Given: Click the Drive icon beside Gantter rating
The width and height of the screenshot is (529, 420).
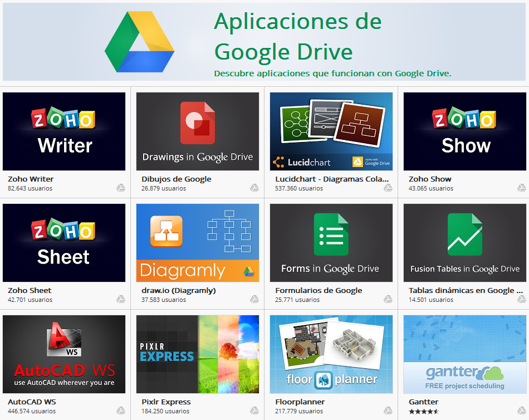Looking at the screenshot, I should (522, 411).
